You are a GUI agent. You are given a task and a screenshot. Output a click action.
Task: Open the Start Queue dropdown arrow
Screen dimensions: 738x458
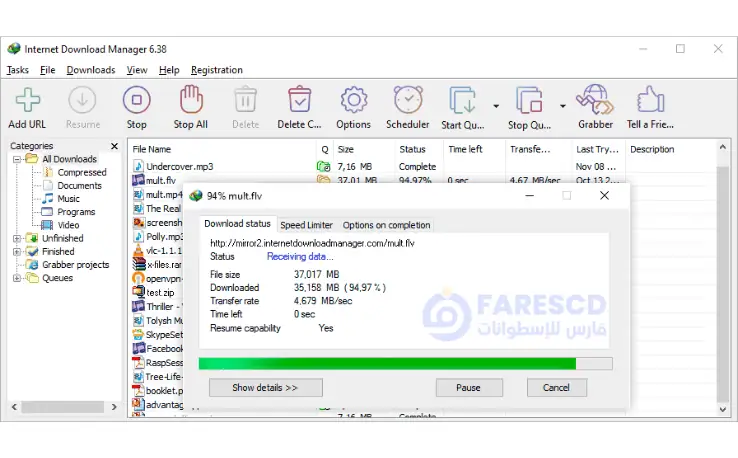click(496, 105)
